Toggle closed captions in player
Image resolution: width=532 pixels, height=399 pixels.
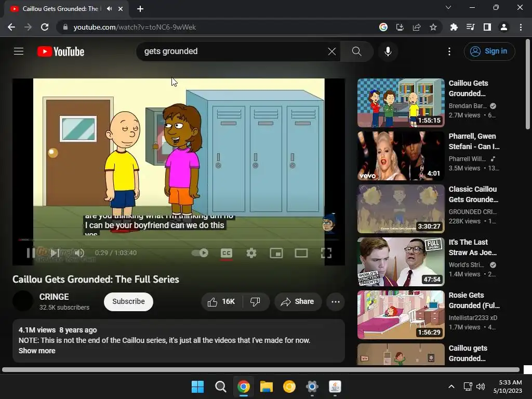[227, 253]
